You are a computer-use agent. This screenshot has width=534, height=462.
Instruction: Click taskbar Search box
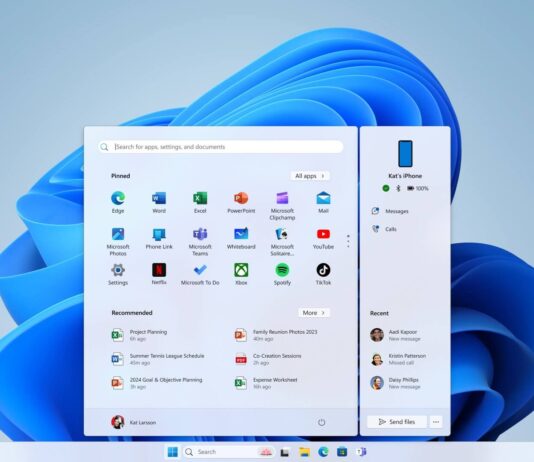229,452
